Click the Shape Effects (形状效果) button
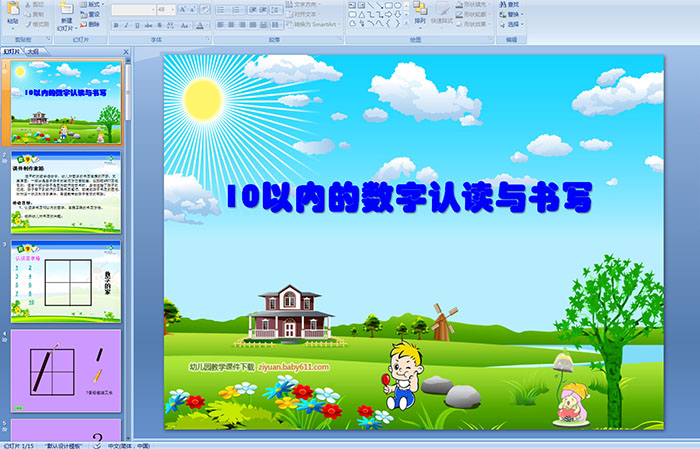700x449 pixels. (473, 24)
